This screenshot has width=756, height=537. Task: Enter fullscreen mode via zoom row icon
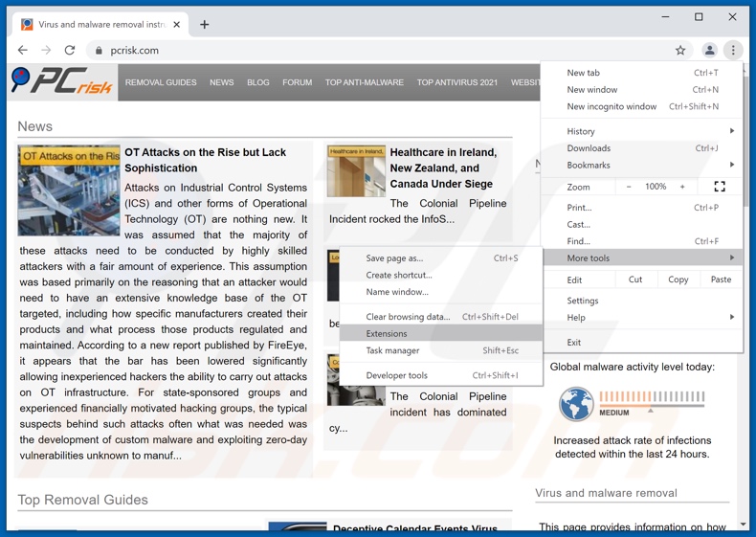point(720,187)
